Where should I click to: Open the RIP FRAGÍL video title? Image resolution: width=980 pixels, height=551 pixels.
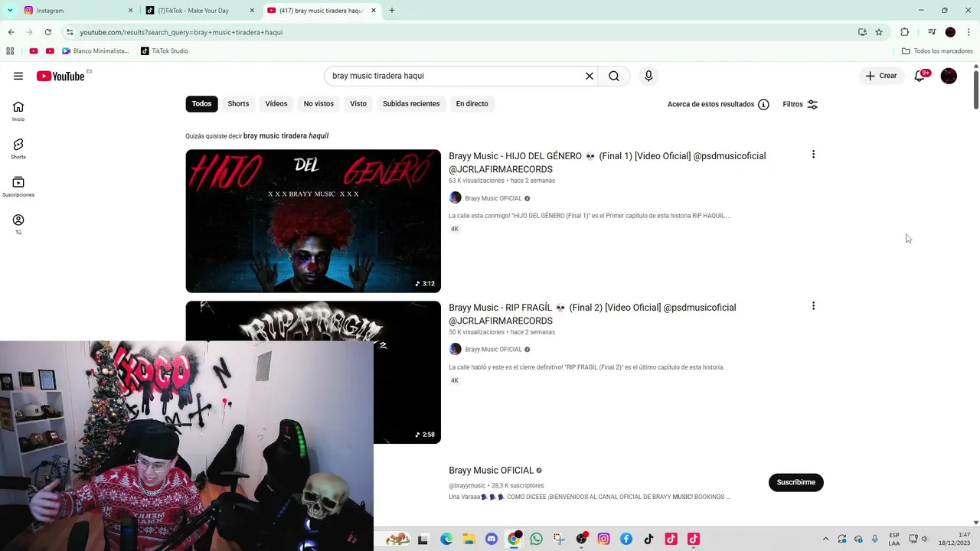point(593,314)
